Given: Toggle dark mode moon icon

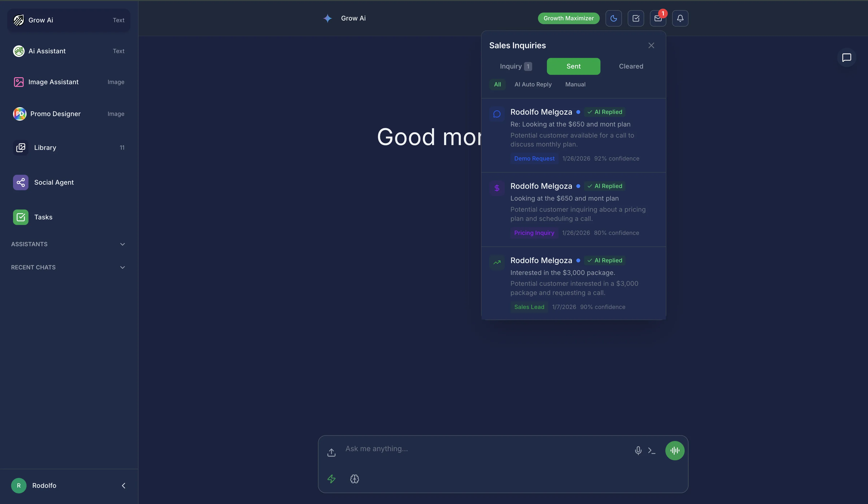Looking at the screenshot, I should coord(613,18).
